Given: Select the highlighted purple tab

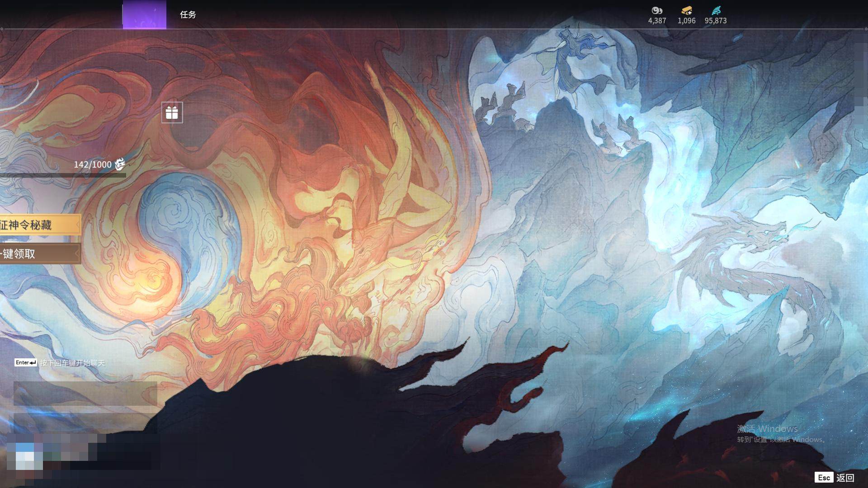Looking at the screenshot, I should coord(144,15).
